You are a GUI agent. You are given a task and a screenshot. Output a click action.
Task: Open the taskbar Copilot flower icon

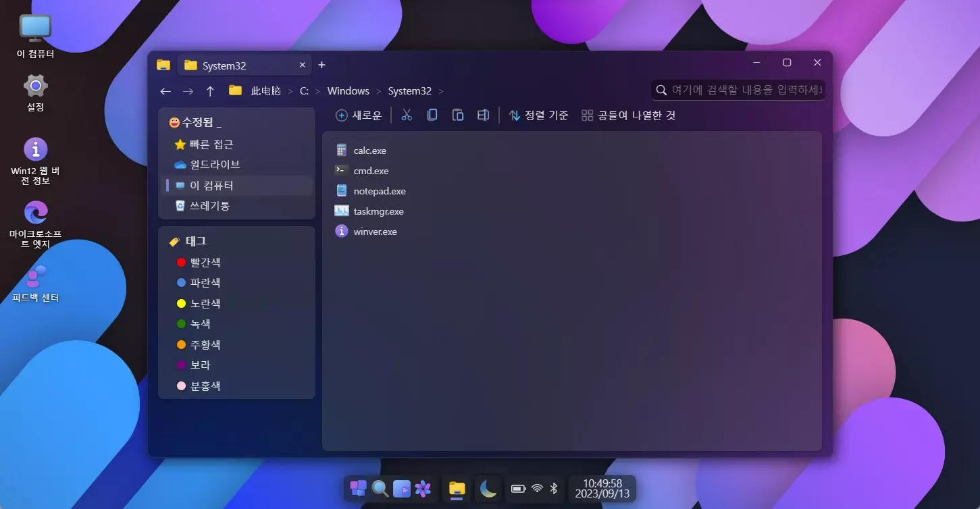[x=423, y=488]
